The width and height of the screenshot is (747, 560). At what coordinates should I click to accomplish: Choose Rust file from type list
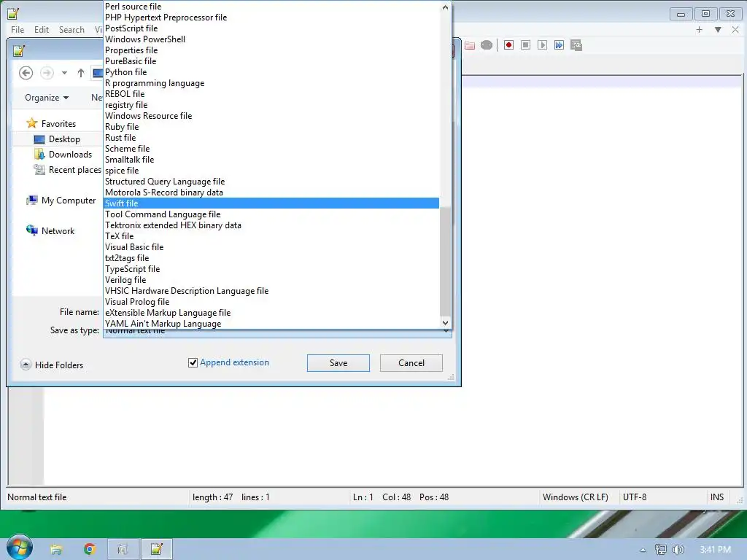271,138
